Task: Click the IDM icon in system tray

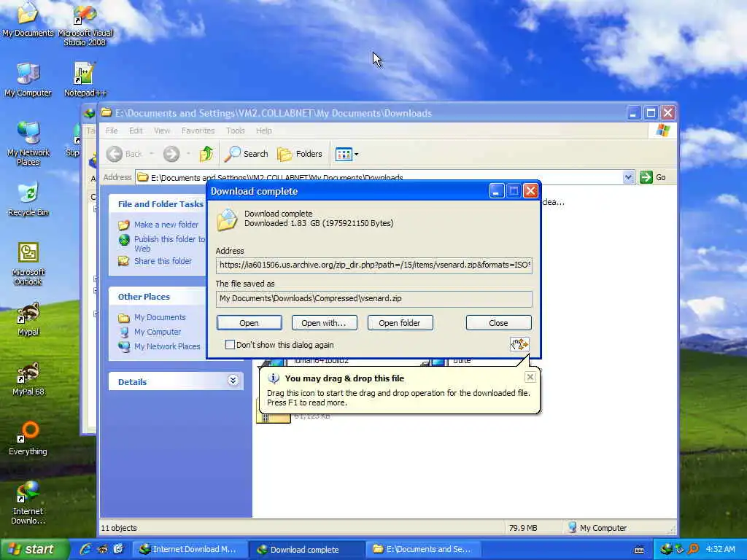Action: 666,549
